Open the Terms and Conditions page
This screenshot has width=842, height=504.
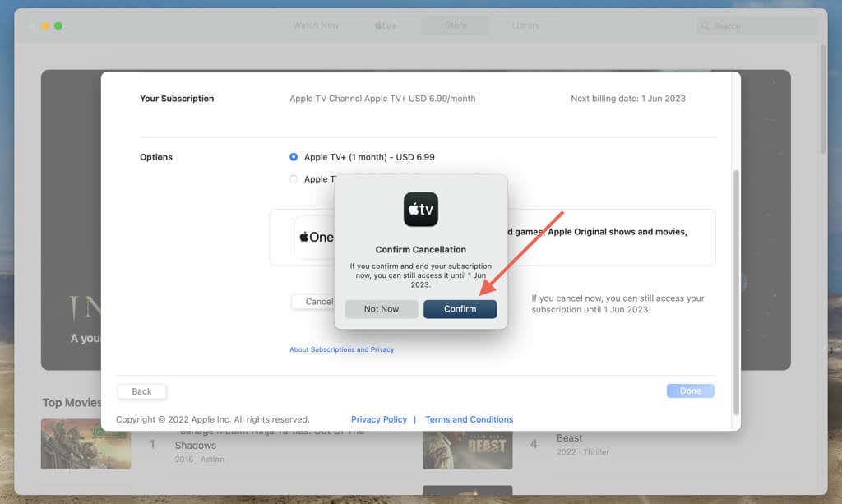[x=469, y=419]
